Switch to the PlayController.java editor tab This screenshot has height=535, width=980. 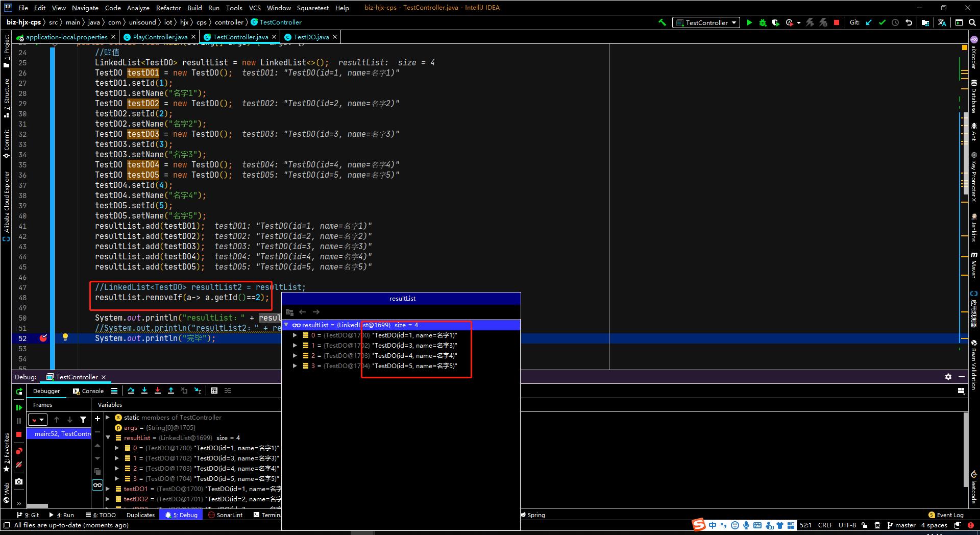(x=160, y=37)
